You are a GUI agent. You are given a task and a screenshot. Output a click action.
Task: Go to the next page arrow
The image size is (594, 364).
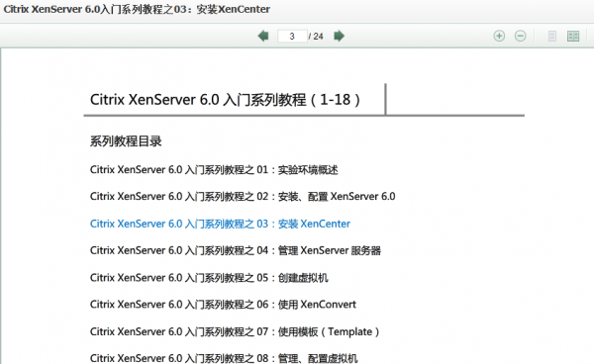coord(339,36)
